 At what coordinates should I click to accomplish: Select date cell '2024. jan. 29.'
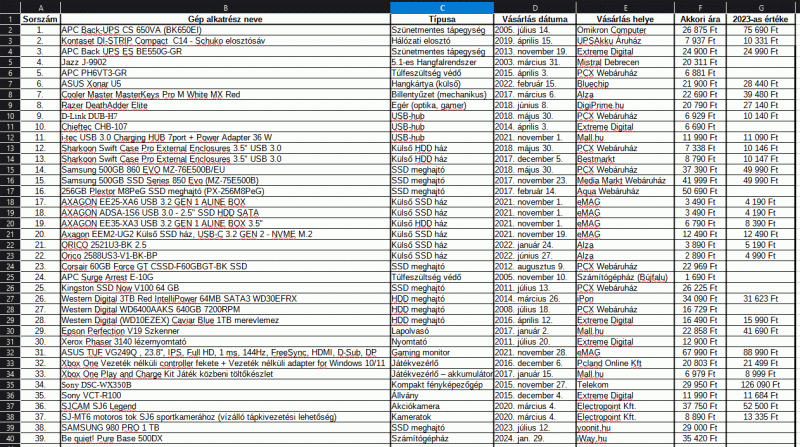tap(535, 438)
